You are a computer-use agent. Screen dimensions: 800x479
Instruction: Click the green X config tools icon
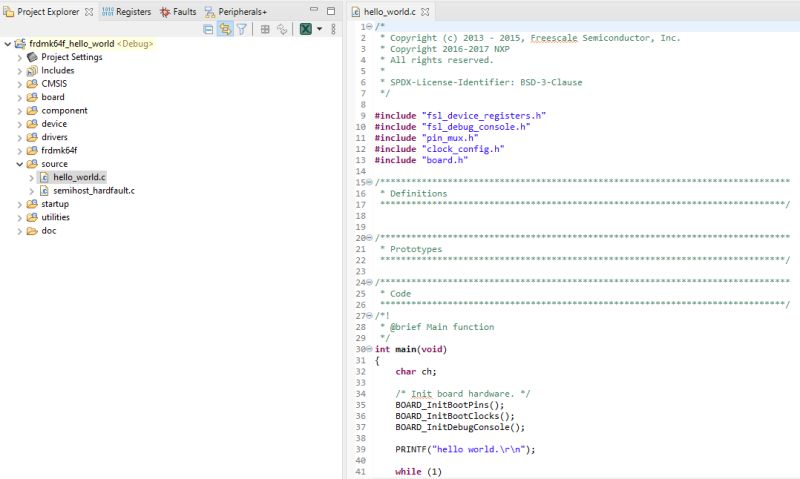pos(306,29)
